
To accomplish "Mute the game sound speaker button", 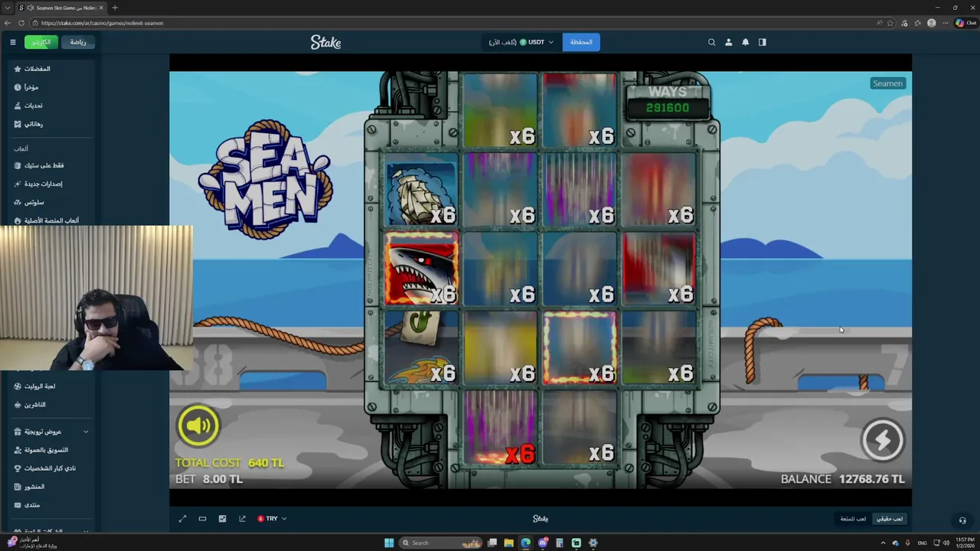I will tap(198, 425).
